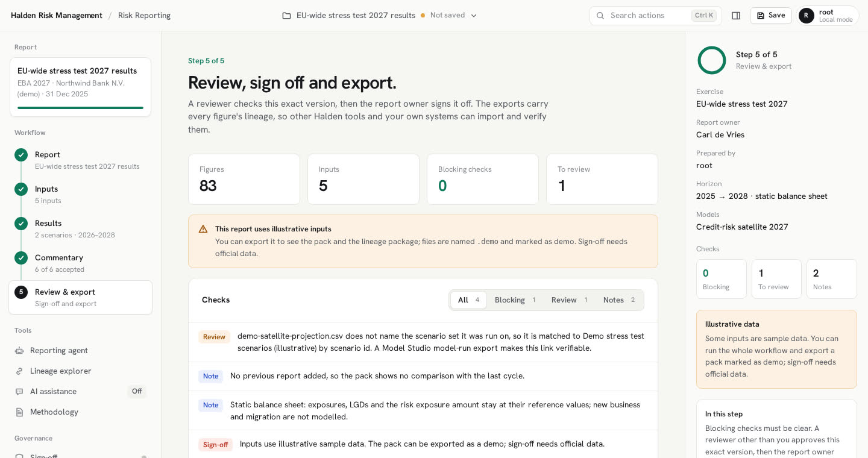This screenshot has height=458, width=868.
Task: Open the sidebar EU-wide stress test 2027 results card
Action: coord(80,87)
